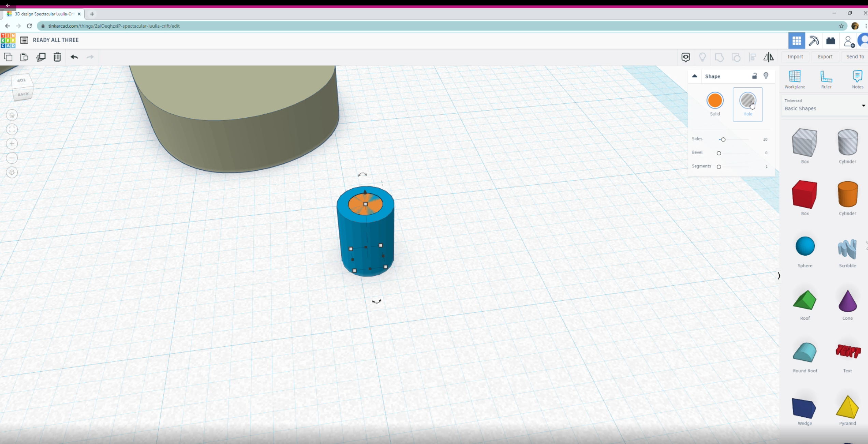Click the Duplicate and repeat icon

pyautogui.click(x=41, y=57)
